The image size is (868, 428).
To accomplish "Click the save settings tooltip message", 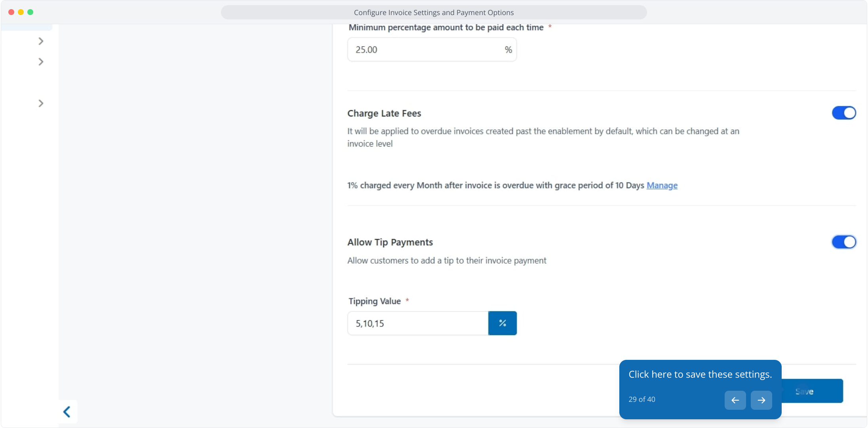I will coord(700,374).
